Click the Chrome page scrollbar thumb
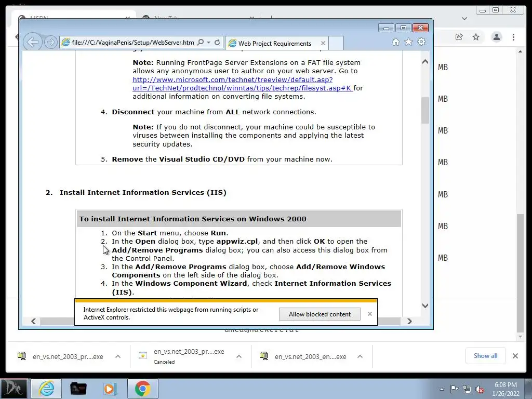This screenshot has height=399, width=532. point(520,273)
